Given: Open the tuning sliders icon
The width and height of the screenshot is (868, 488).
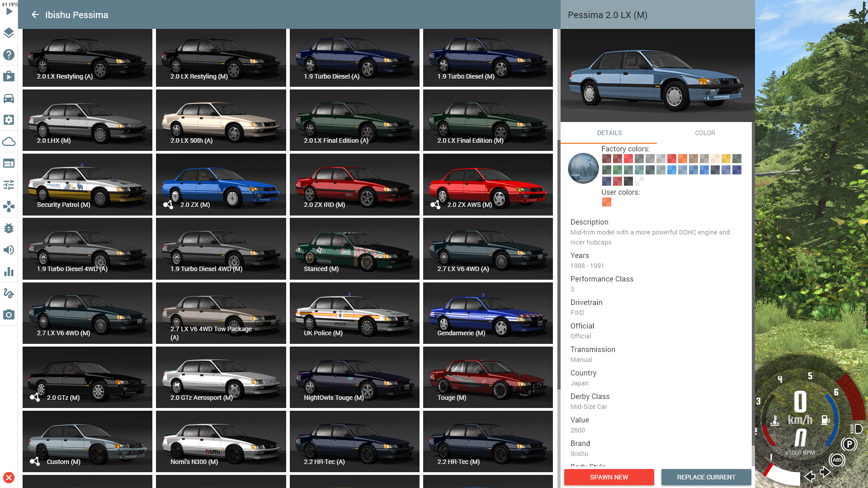Looking at the screenshot, I should click(x=9, y=185).
